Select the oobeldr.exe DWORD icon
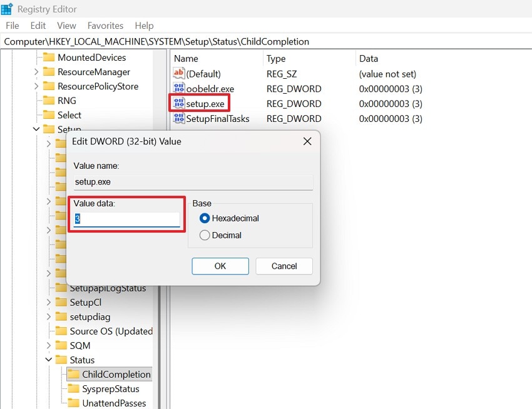This screenshot has height=409, width=532. pyautogui.click(x=179, y=88)
